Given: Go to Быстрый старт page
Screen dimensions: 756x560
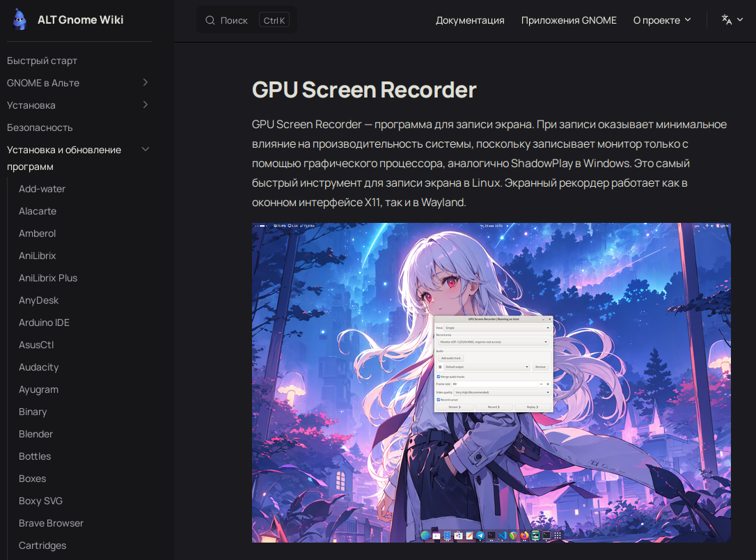Looking at the screenshot, I should coord(42,61).
